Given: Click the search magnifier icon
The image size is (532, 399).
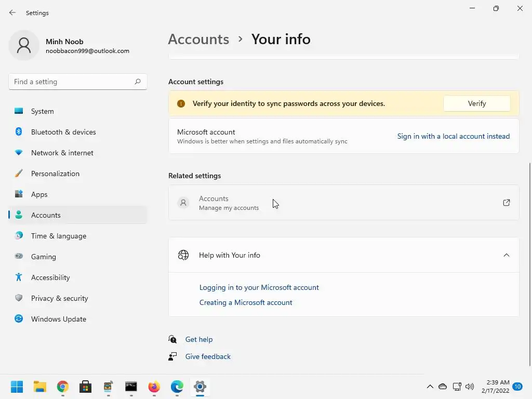Looking at the screenshot, I should click(138, 82).
